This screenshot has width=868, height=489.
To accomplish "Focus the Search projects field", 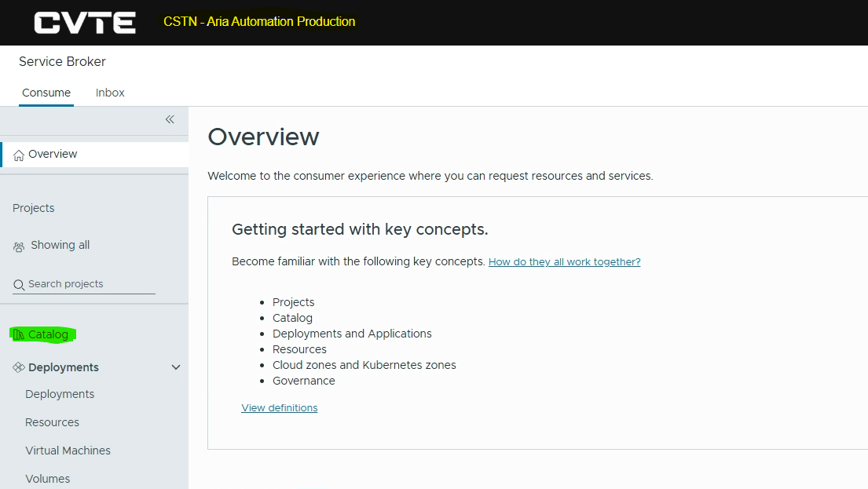I will tap(84, 284).
